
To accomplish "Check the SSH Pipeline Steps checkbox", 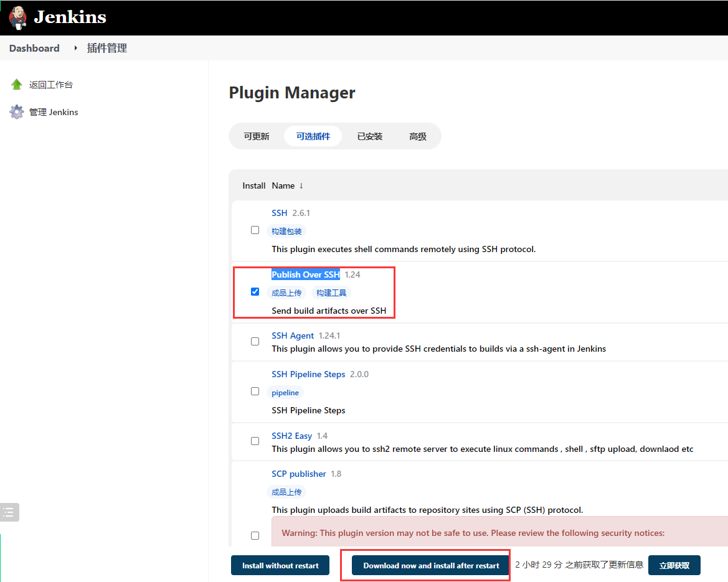I will point(255,392).
